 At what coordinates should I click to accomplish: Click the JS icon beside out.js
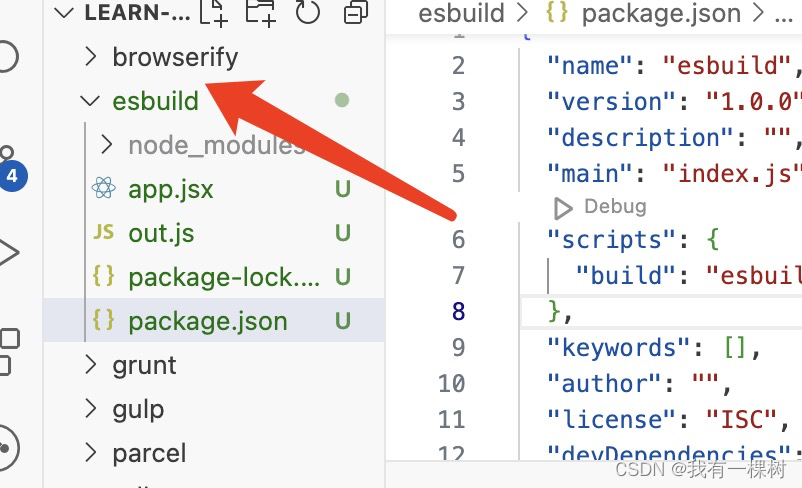point(104,232)
